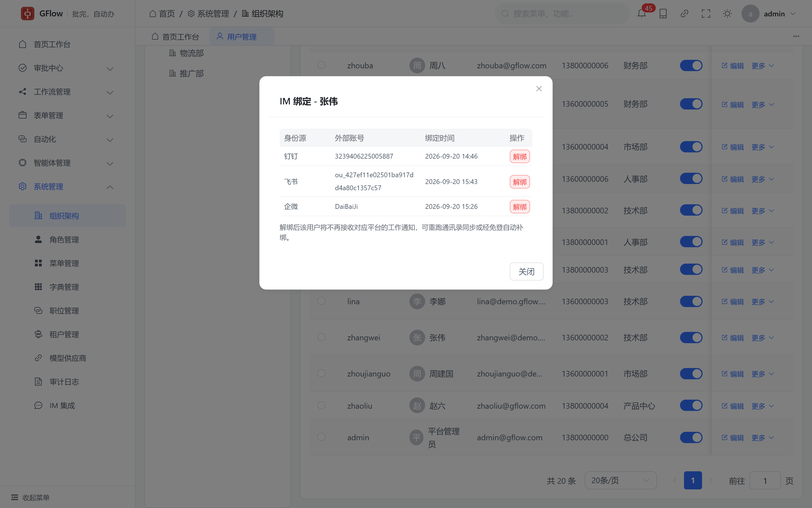Viewport: 812px width, 508px height.
Task: Click the 赵 avatar in zhaoliu row
Action: pyautogui.click(x=417, y=406)
